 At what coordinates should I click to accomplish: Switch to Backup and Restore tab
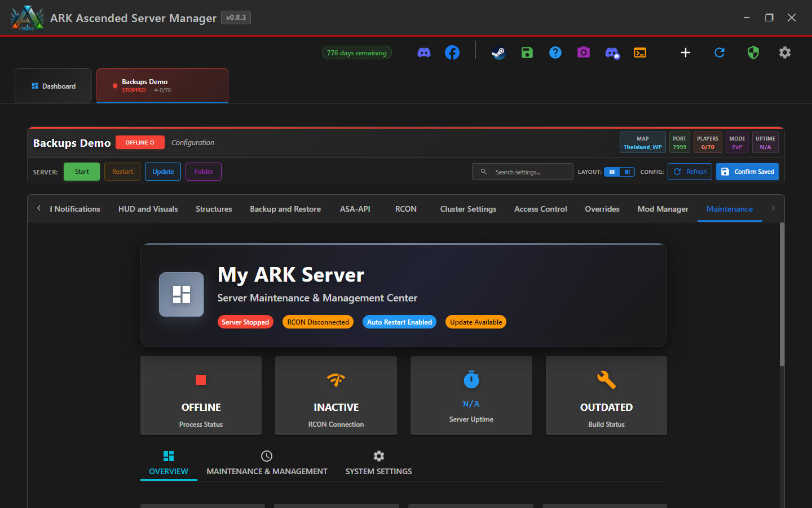click(x=285, y=209)
